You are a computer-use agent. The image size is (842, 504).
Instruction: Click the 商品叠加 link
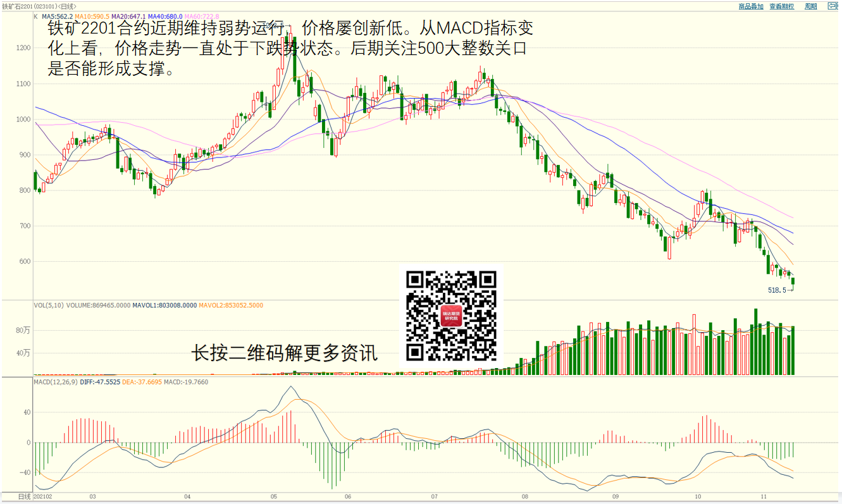tap(751, 6)
